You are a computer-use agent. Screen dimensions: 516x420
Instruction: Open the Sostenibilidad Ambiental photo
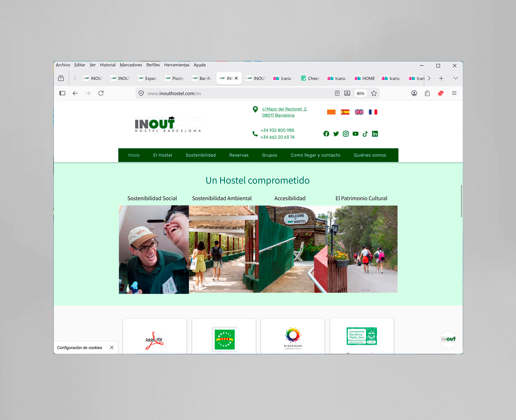click(x=224, y=249)
